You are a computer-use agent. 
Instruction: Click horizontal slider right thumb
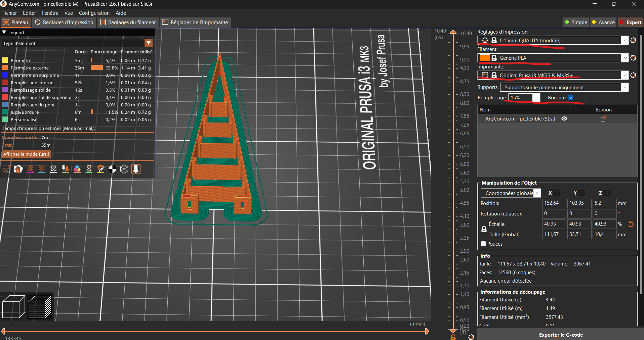[427, 331]
